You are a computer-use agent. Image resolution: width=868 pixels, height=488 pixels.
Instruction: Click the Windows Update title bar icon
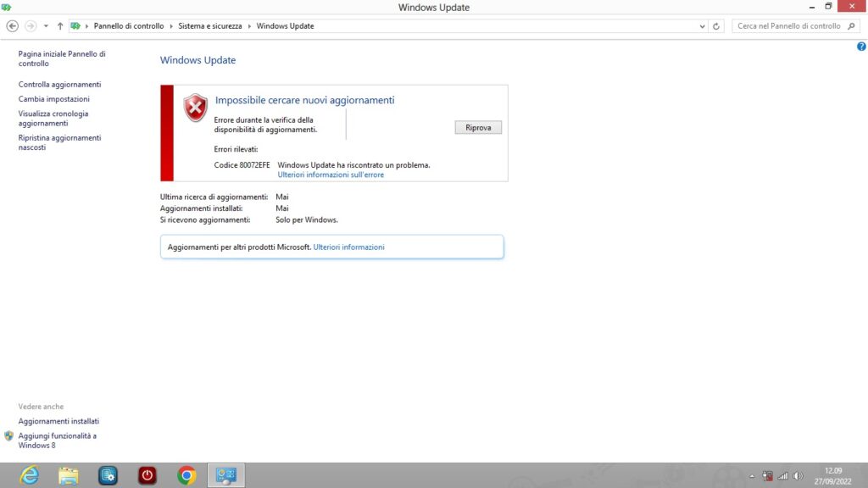[6, 7]
